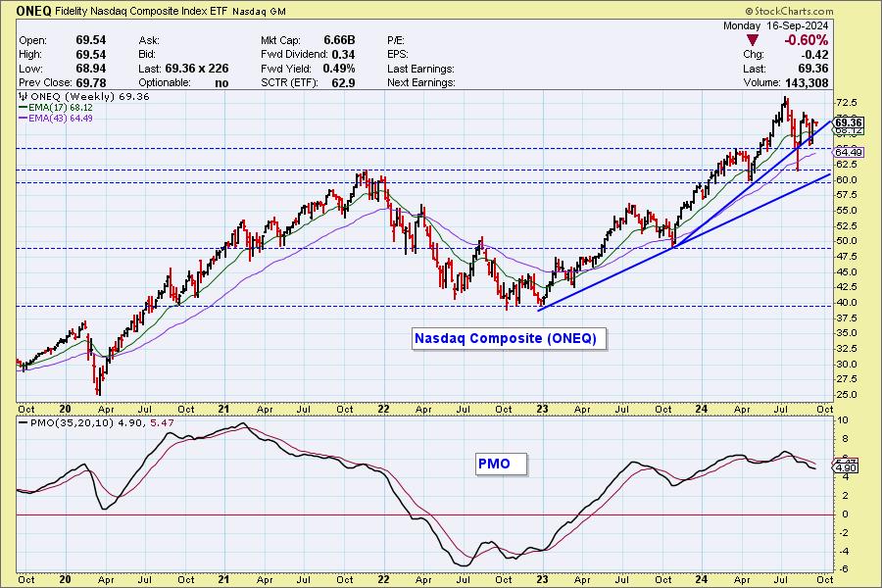This screenshot has height=588, width=882.
Task: Click the Optionable value no
Action: tap(221, 82)
